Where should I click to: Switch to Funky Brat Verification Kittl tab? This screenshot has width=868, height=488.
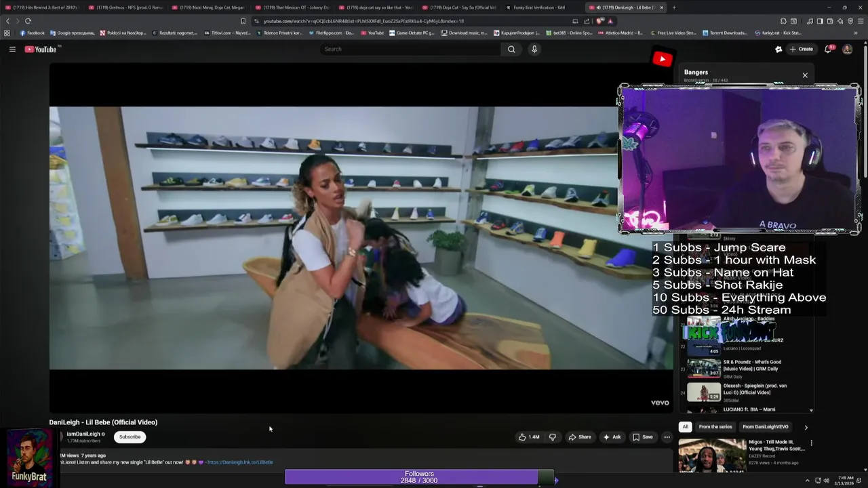pos(540,7)
